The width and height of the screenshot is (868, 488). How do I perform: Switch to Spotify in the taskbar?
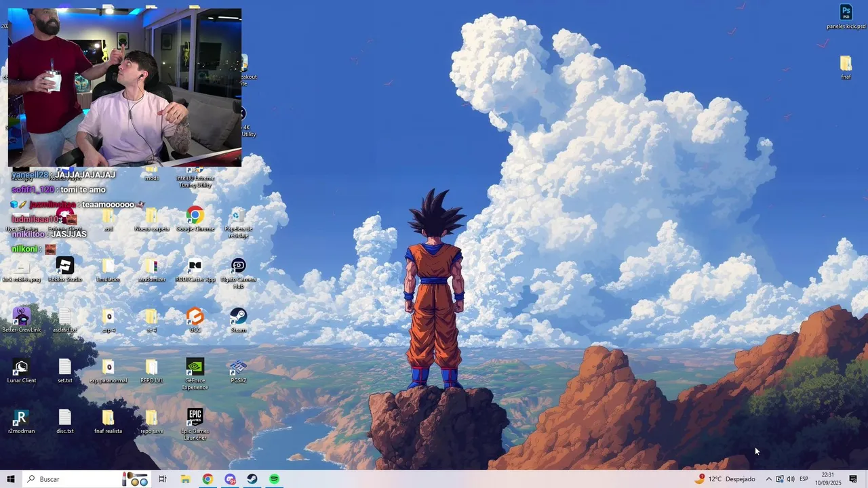pyautogui.click(x=274, y=479)
